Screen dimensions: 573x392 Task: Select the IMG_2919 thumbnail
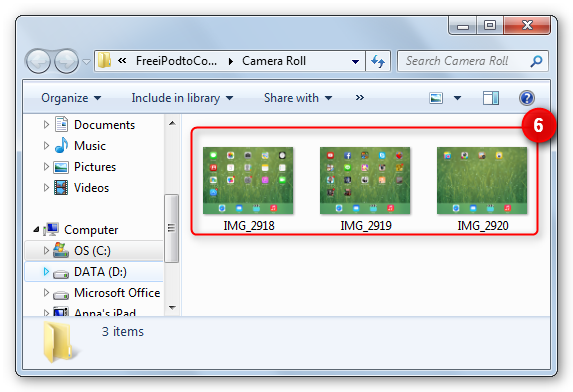pyautogui.click(x=365, y=180)
